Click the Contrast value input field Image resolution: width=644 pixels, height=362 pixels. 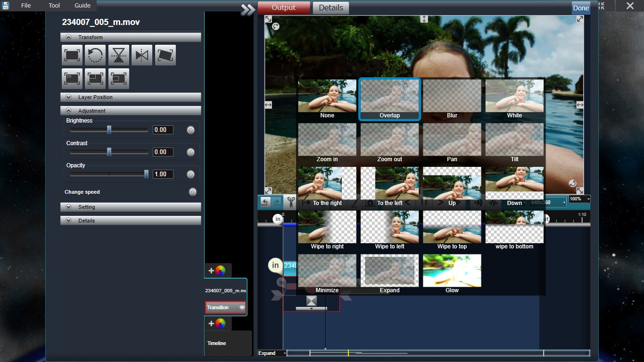[163, 152]
